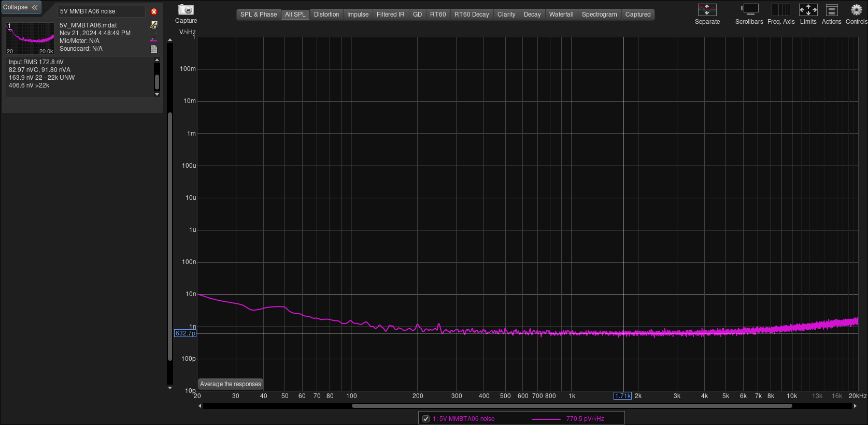Change the trace colour with the pen icon

click(x=154, y=37)
